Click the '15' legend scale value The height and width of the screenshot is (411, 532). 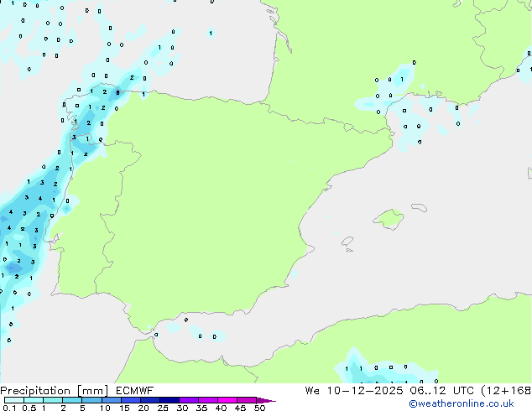(x=124, y=408)
